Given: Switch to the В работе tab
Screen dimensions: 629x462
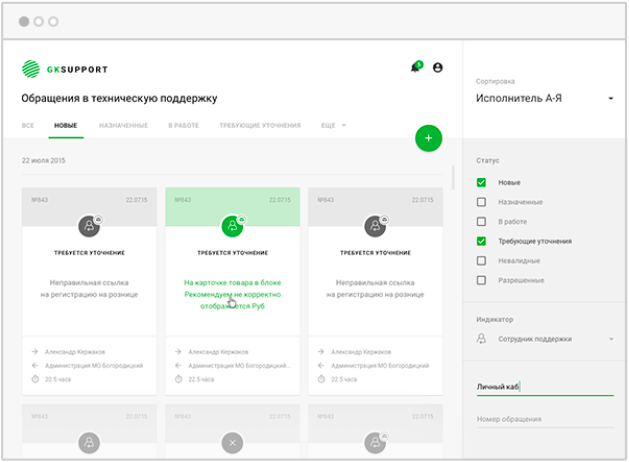Looking at the screenshot, I should tap(183, 125).
